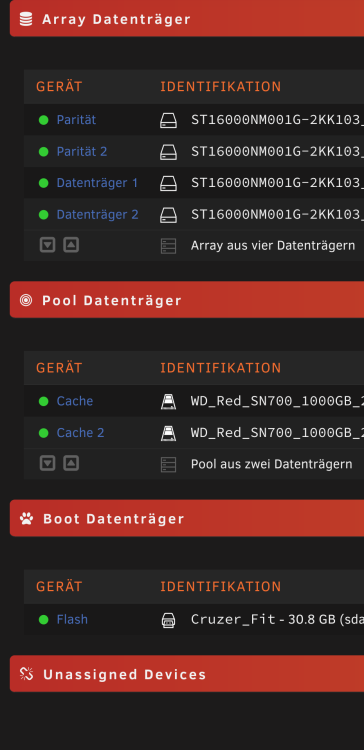Click WD_Red_SN700_1000GB text in the Cache row
The width and height of the screenshot is (364, 750).
coord(277,401)
